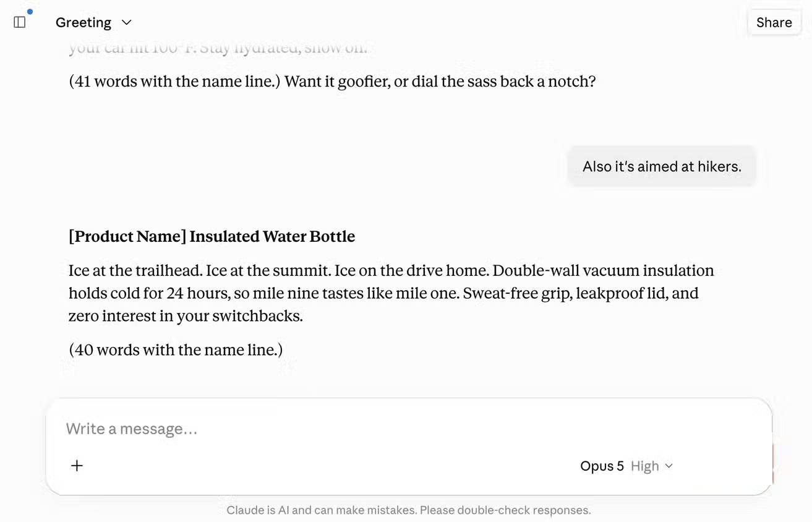Select the High effort label
This screenshot has height=522, width=812.
pyautogui.click(x=644, y=466)
